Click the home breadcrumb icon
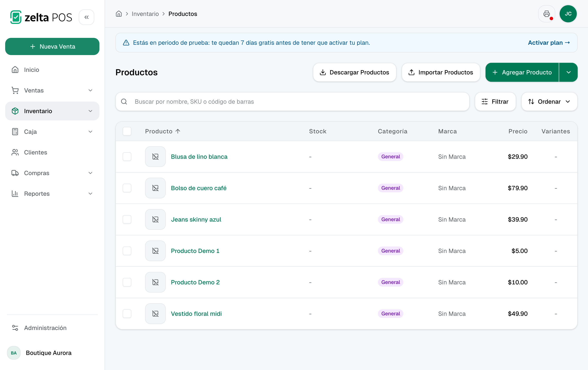 coord(119,14)
